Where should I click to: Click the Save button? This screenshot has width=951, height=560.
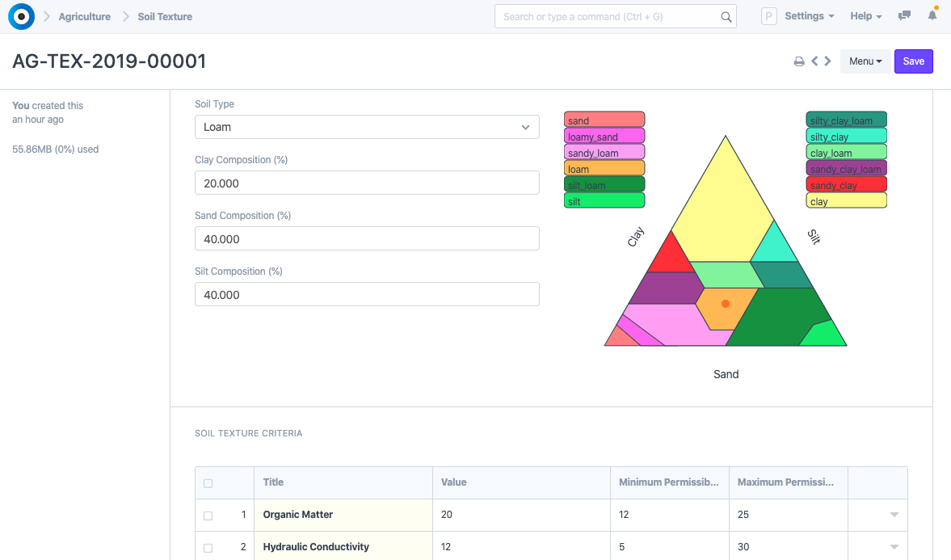[x=913, y=61]
